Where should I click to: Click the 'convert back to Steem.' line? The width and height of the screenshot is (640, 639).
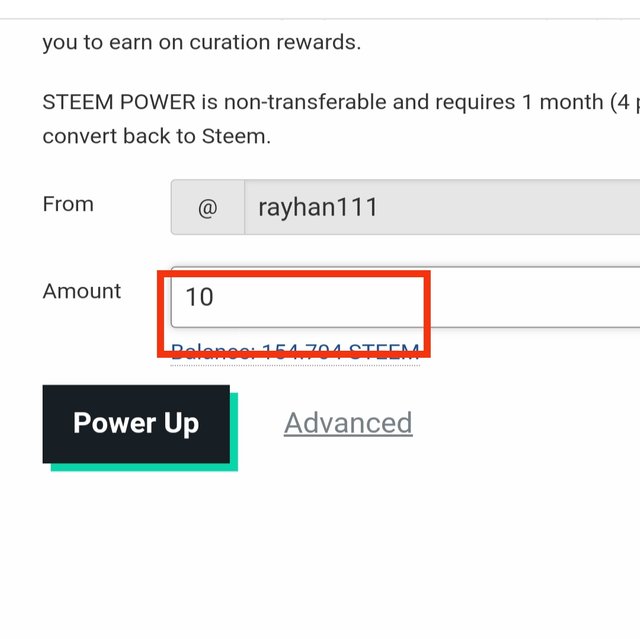point(157,136)
